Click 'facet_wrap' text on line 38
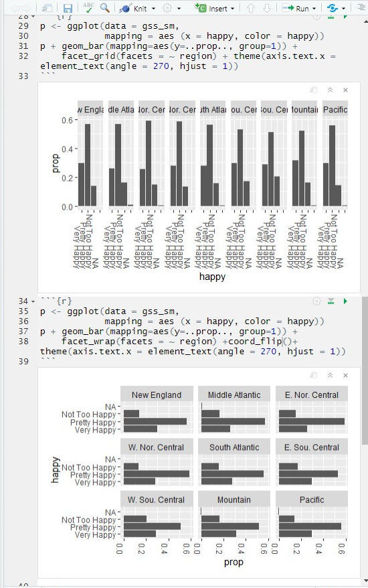 click(x=88, y=342)
